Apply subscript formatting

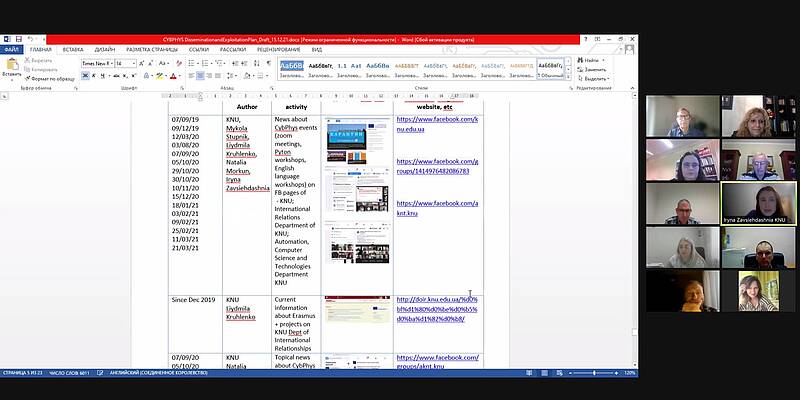coord(126,76)
